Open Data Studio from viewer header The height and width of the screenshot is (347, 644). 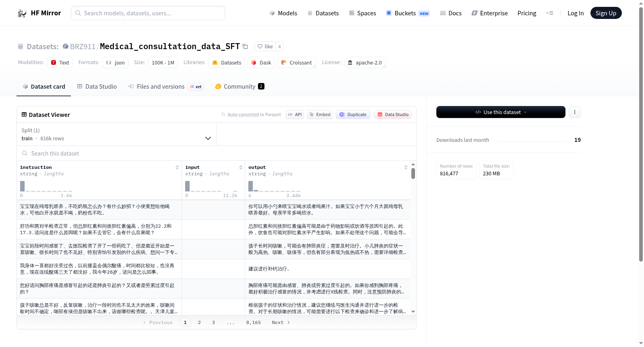pyautogui.click(x=393, y=114)
